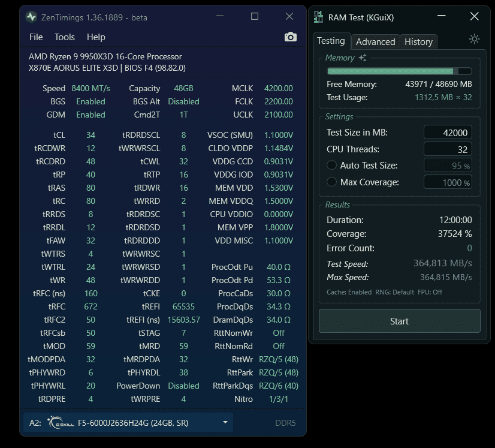
Task: Click the VSOC (SMU) value 1.1000V
Action: [279, 135]
